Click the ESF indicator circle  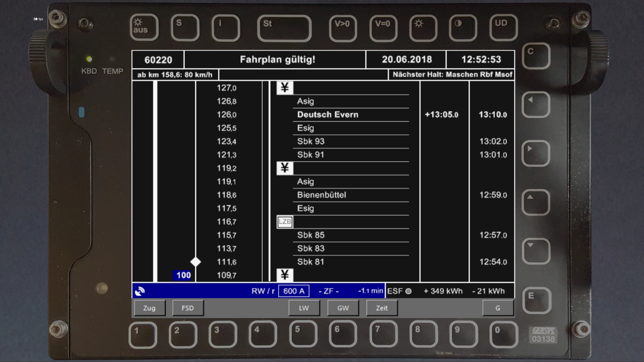coord(408,291)
